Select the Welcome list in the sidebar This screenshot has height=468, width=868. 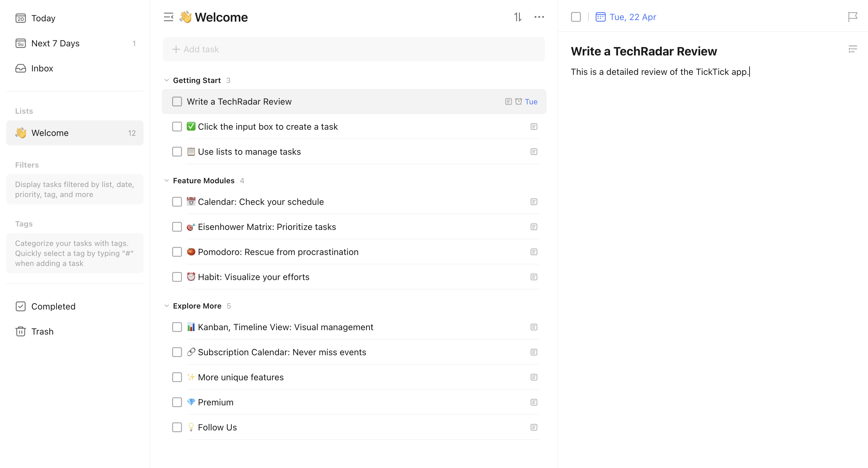coord(75,133)
